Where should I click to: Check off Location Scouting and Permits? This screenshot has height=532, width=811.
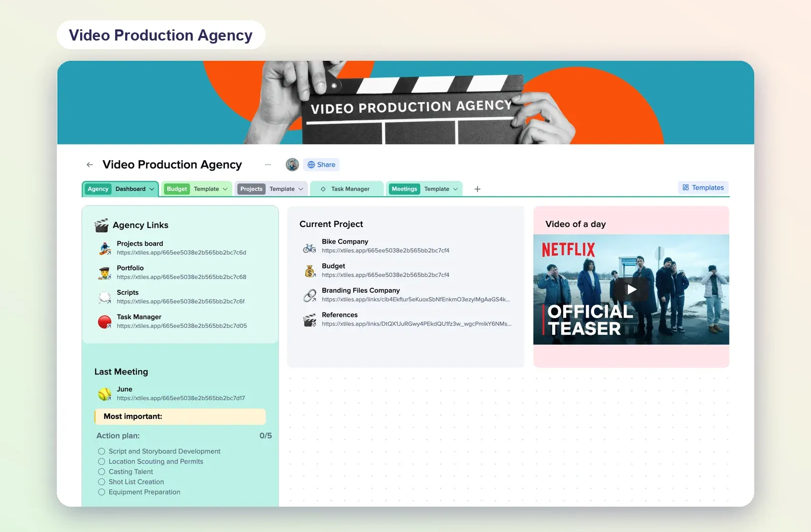tap(101, 462)
